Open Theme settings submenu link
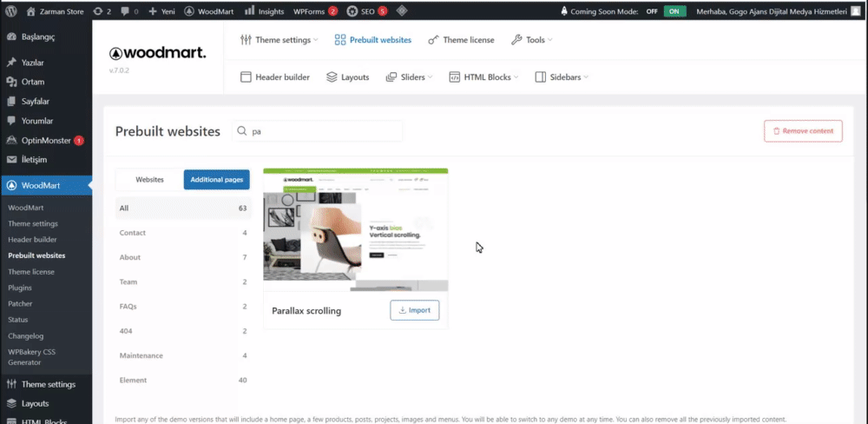This screenshot has width=868, height=424. (x=33, y=224)
